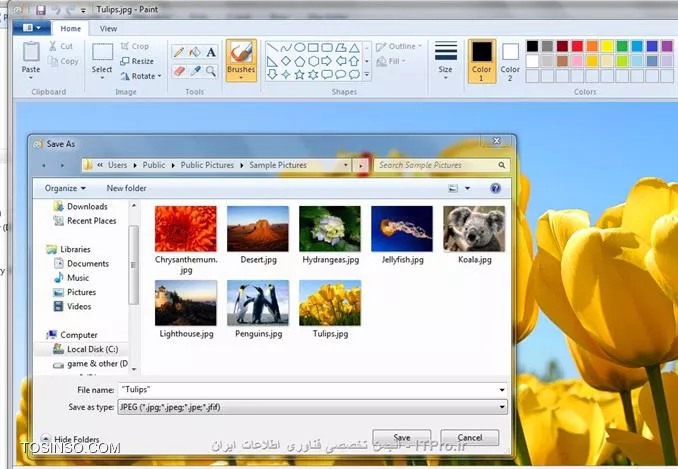The width and height of the screenshot is (678, 469).
Task: Open Help in Save As dialog
Action: click(x=495, y=188)
